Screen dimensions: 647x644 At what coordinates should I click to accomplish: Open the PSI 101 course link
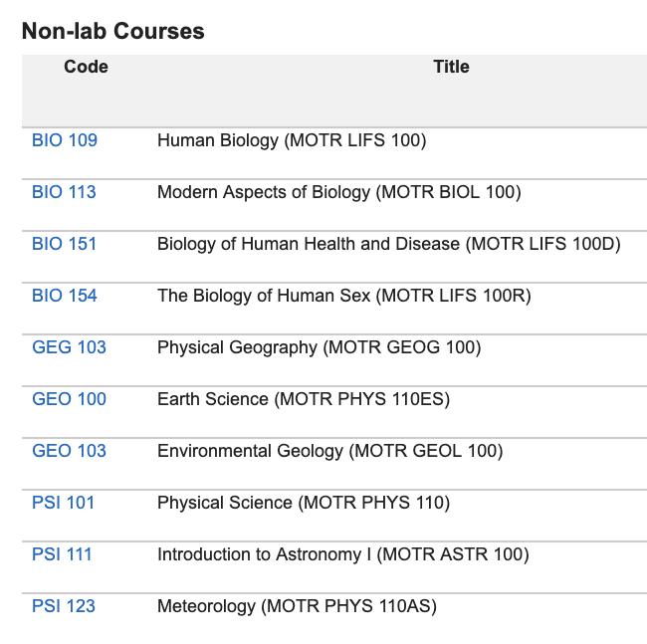63,503
